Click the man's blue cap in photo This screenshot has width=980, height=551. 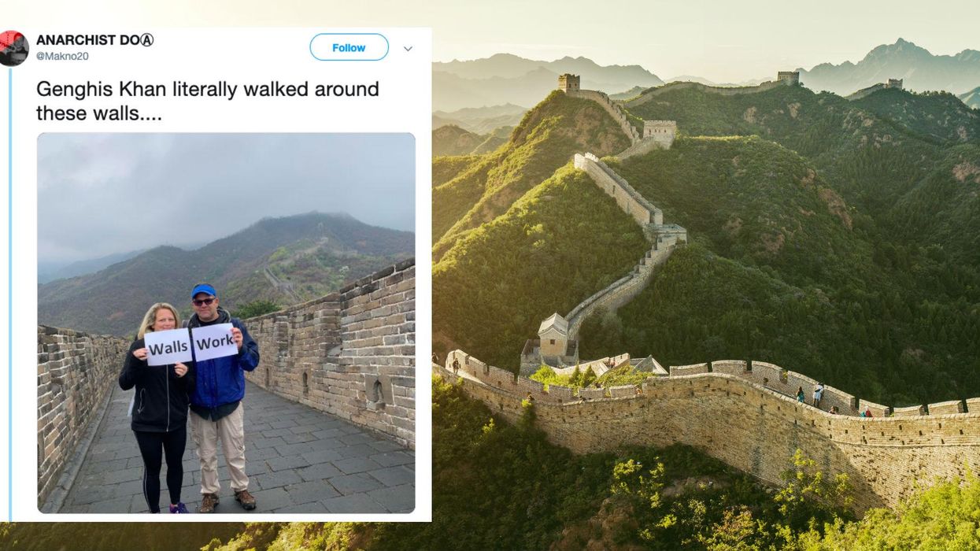(203, 290)
